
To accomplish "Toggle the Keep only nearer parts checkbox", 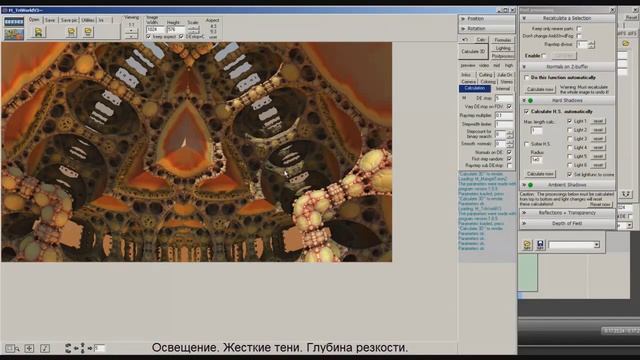I will pyautogui.click(x=579, y=29).
